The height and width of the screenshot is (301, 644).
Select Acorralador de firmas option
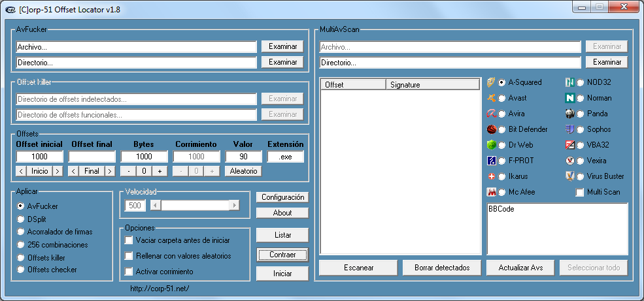[20, 232]
